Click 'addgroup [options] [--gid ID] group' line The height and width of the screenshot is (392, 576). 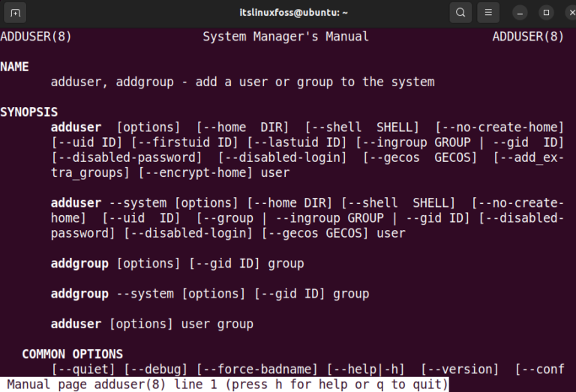(x=178, y=264)
